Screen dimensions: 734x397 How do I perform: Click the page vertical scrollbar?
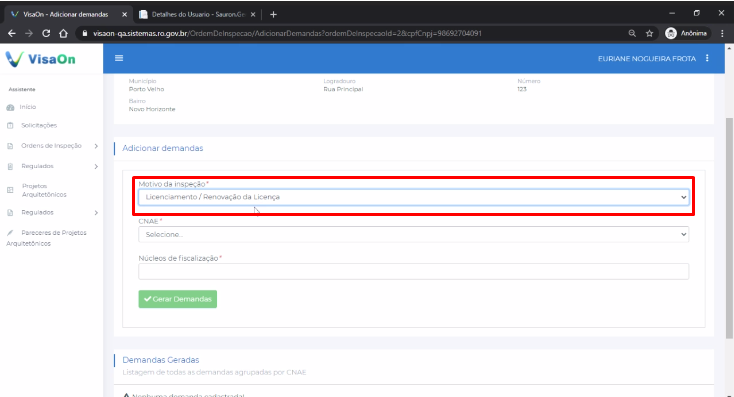click(x=729, y=228)
